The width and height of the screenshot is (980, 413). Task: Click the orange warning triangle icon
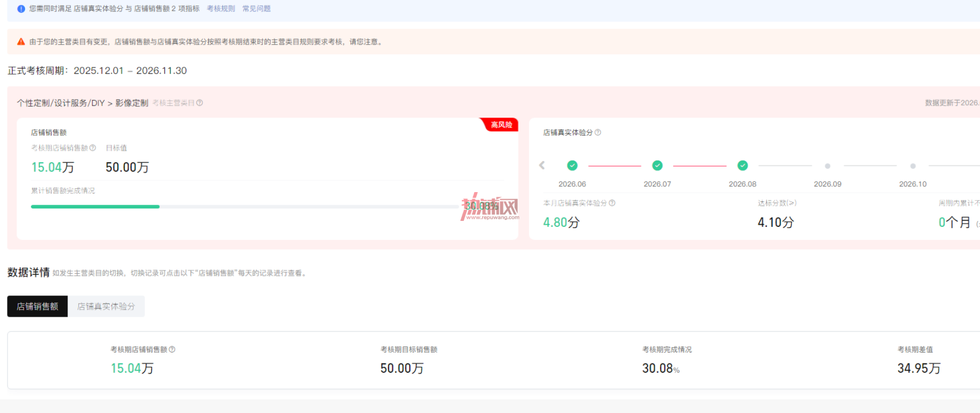point(21,41)
